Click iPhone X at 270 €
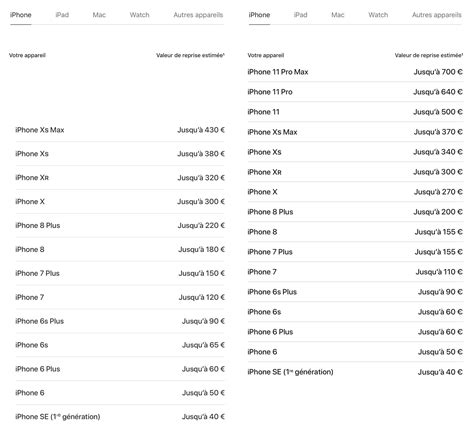This screenshot has width=474, height=429. [x=355, y=192]
